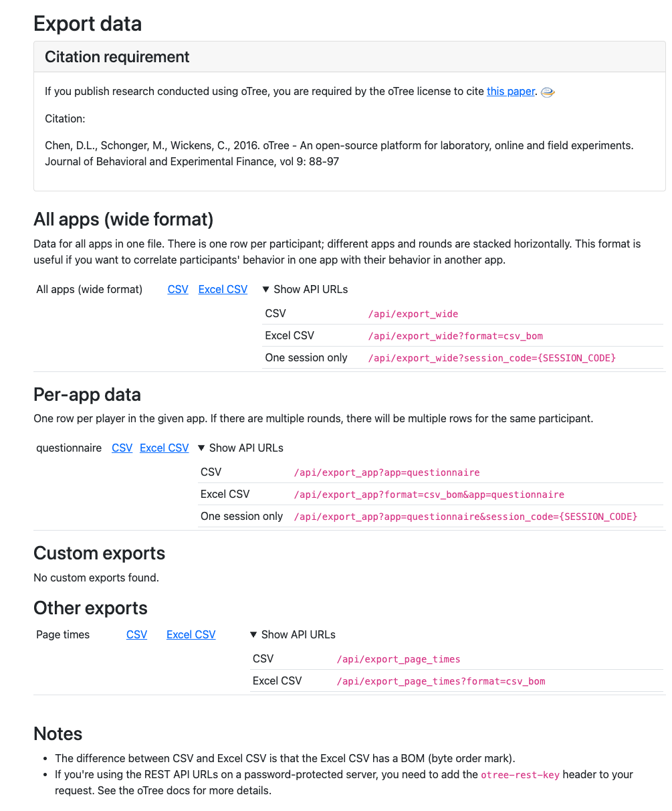Click the icon next to 'this paper' link

[548, 92]
